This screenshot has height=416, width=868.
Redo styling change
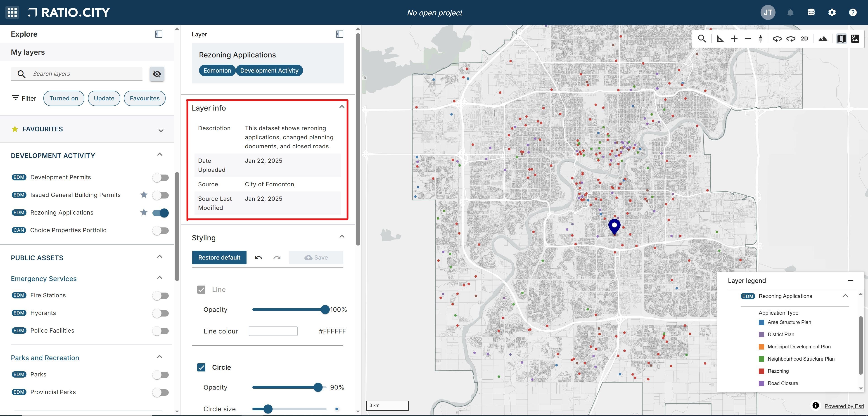pyautogui.click(x=277, y=258)
